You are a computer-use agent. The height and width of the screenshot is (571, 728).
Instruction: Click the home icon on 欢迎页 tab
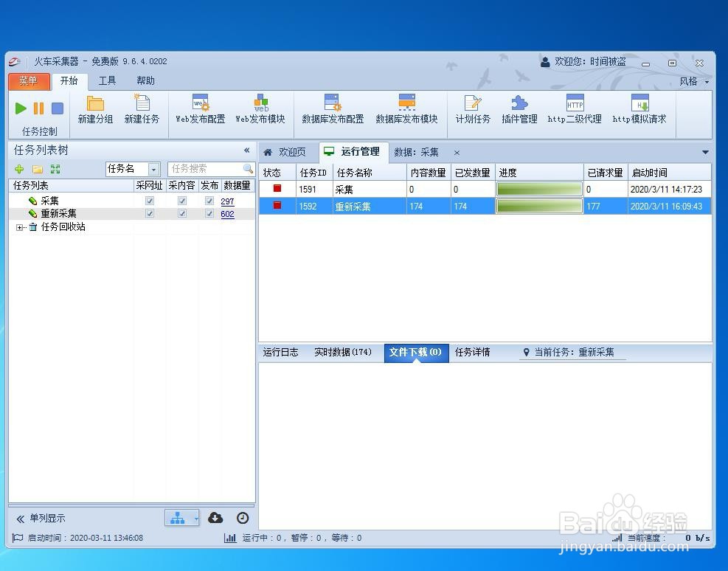click(x=268, y=152)
